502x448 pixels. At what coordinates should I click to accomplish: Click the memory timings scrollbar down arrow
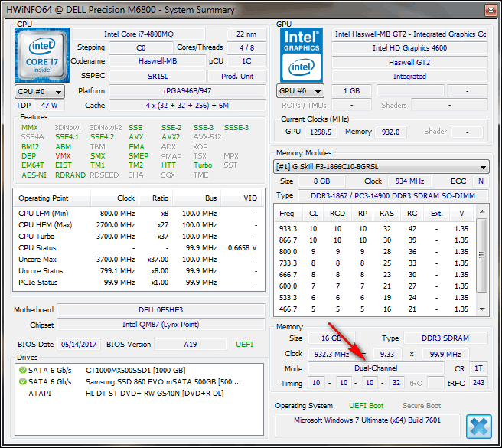coord(482,309)
